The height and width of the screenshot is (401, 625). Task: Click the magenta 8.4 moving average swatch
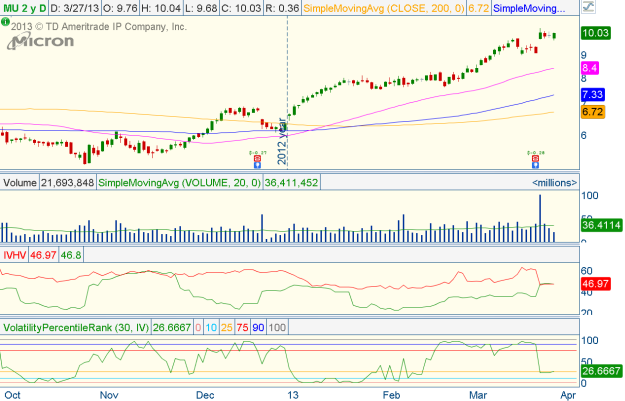[x=590, y=67]
